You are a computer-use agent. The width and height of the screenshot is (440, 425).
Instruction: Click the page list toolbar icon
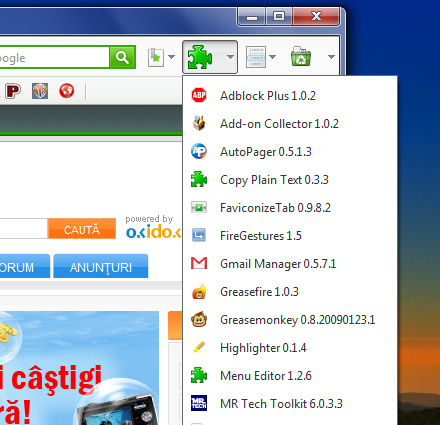[256, 57]
